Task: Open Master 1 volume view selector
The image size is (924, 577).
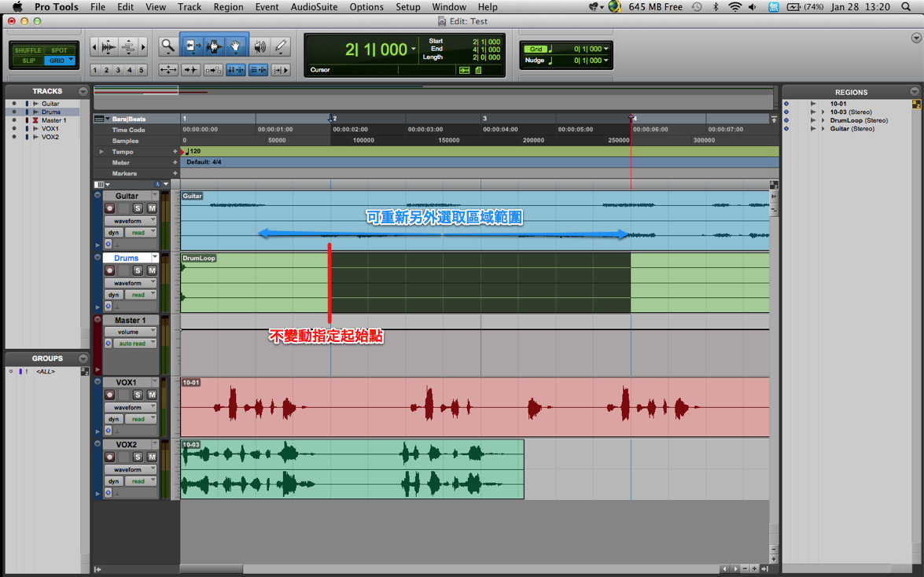Action: (131, 332)
